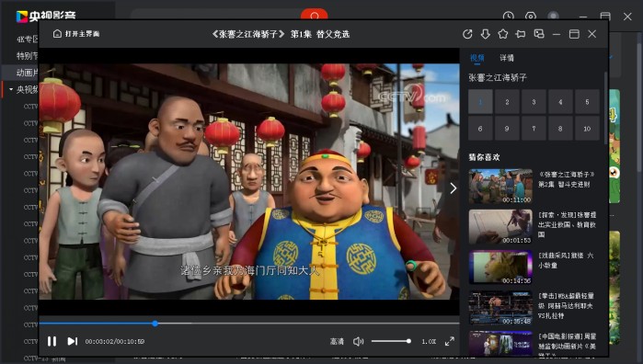Play episode 5 from the episode grid

pyautogui.click(x=587, y=102)
